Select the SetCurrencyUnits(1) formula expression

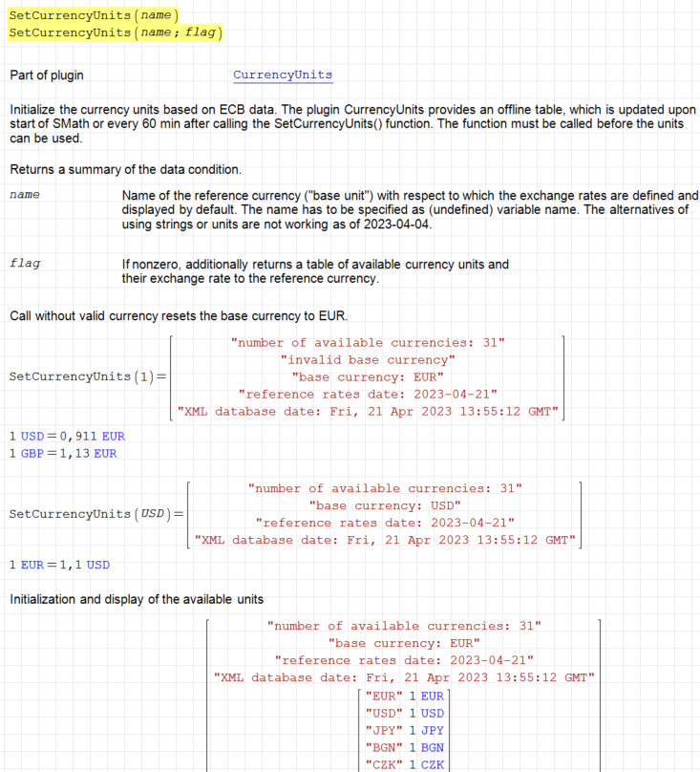point(87,376)
